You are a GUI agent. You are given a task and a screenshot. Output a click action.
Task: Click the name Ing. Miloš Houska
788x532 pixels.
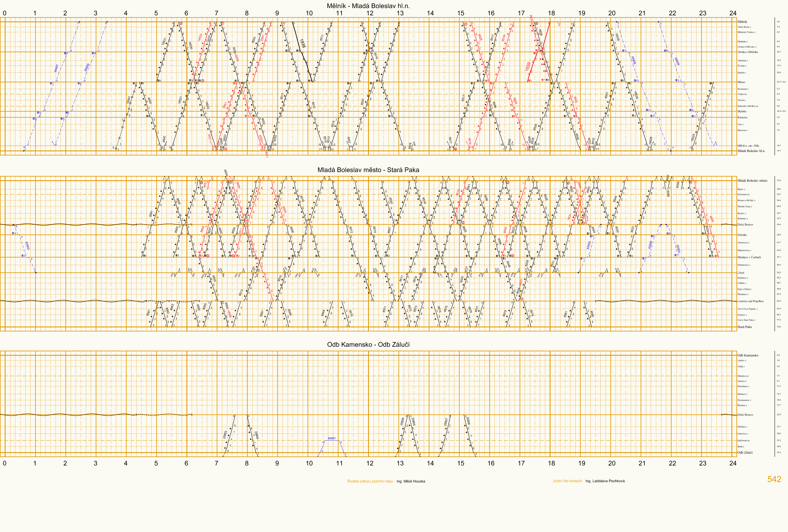pyautogui.click(x=411, y=481)
